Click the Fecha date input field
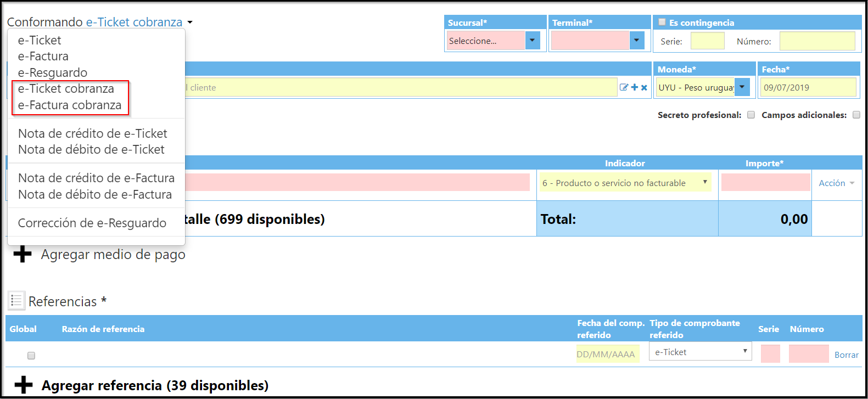The height and width of the screenshot is (399, 868). tap(807, 87)
